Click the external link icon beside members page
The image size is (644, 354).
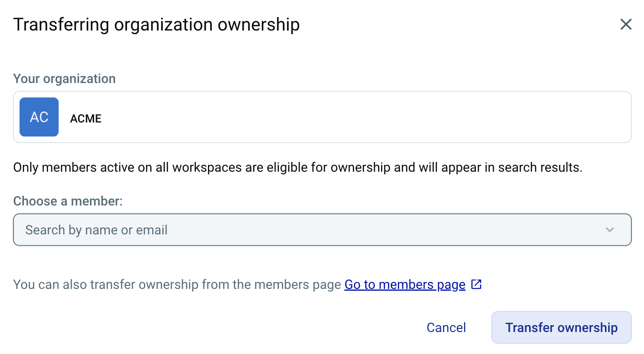pyautogui.click(x=476, y=284)
